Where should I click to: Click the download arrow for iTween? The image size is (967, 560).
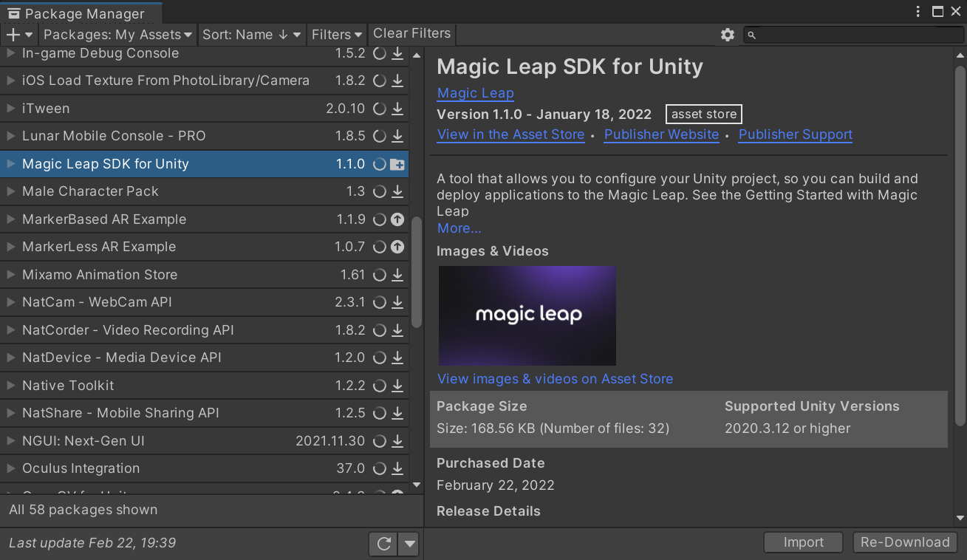(x=397, y=109)
